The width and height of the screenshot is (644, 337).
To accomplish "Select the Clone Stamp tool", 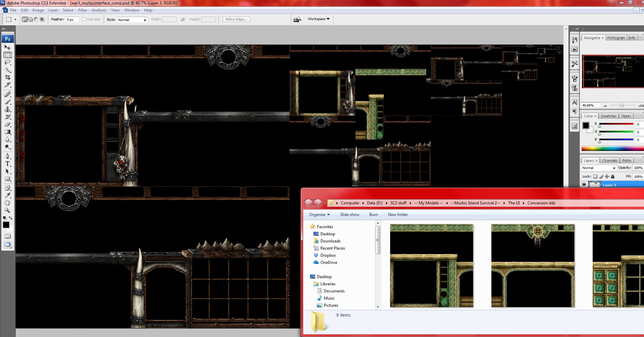I will (x=7, y=109).
